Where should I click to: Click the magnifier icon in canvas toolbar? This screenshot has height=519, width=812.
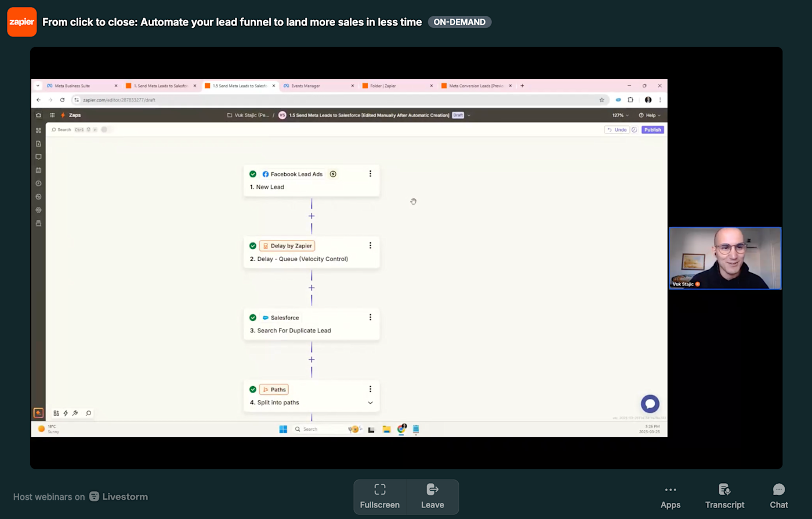(x=88, y=413)
